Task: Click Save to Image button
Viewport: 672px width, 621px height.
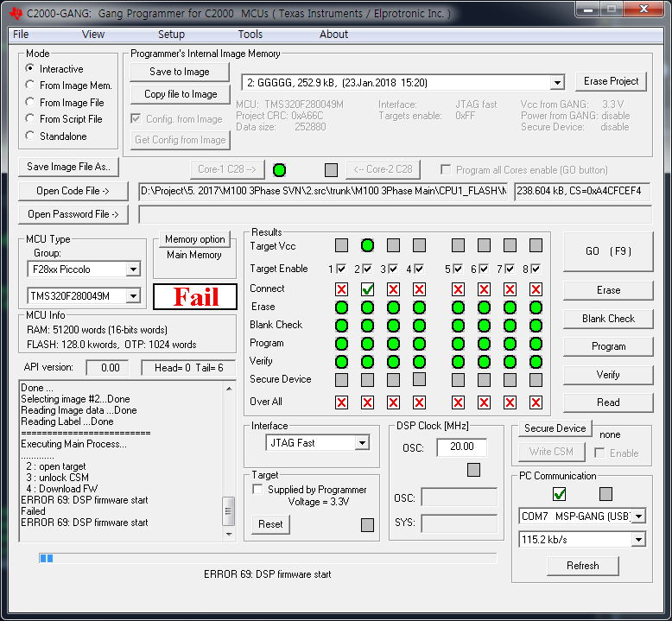Action: 180,72
